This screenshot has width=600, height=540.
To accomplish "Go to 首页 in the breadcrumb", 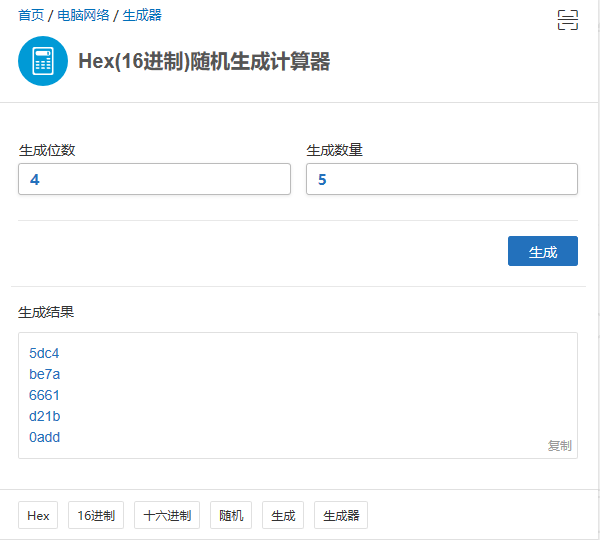I will [31, 16].
